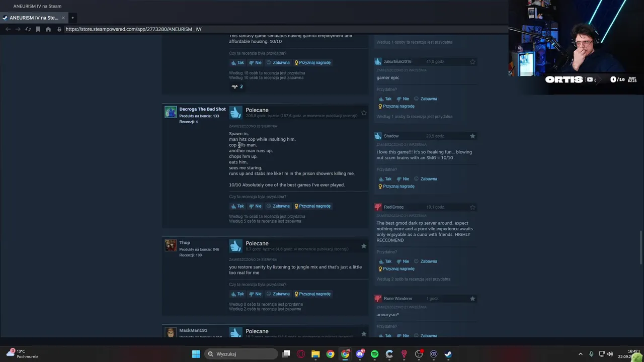The width and height of the screenshot is (644, 362).
Task: Vote Nie on the affordable housing review
Action: (255, 63)
